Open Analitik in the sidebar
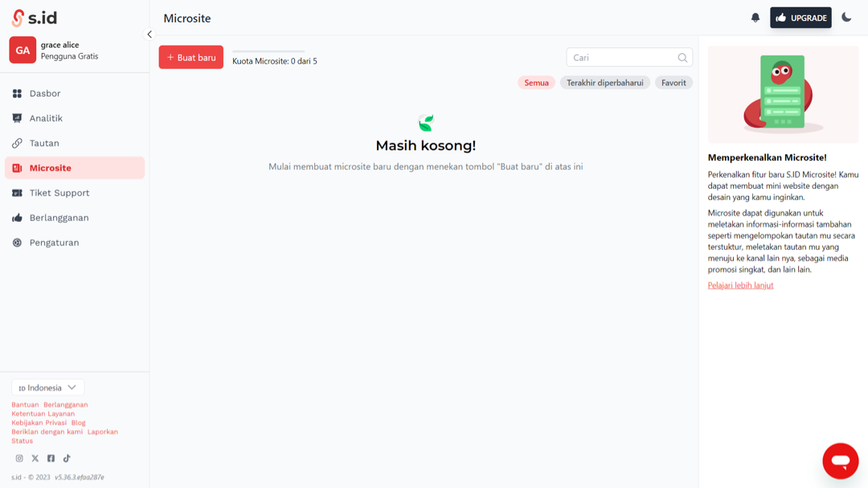The width and height of the screenshot is (868, 488). 46,118
